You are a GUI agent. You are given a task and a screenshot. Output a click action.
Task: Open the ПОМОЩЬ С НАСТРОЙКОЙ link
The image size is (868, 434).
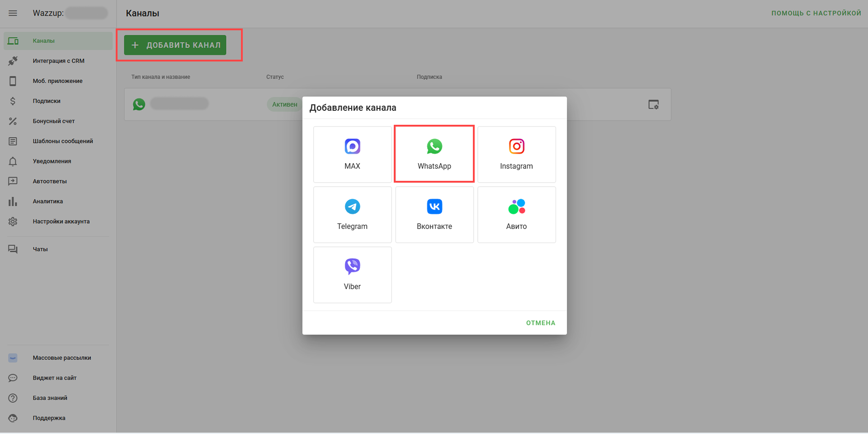(x=816, y=13)
